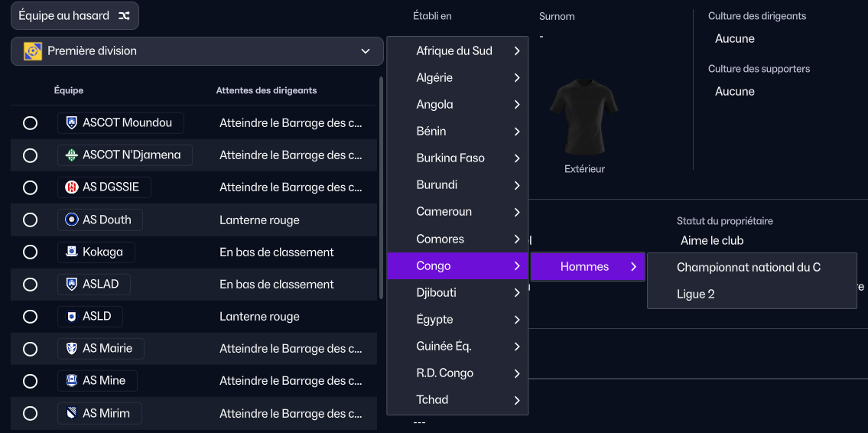Select Ligue 2 from the submenu
Screen dimensions: 868x433
[x=695, y=294]
